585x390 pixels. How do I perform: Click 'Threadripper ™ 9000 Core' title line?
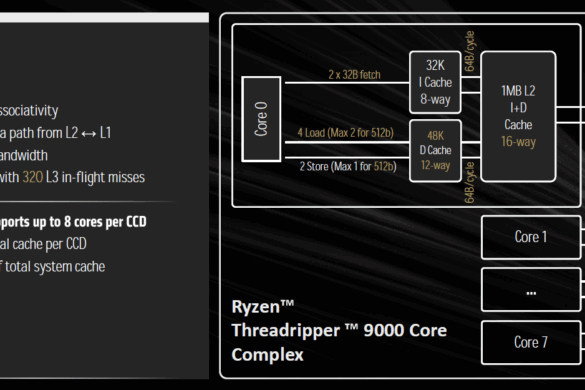coord(339,330)
